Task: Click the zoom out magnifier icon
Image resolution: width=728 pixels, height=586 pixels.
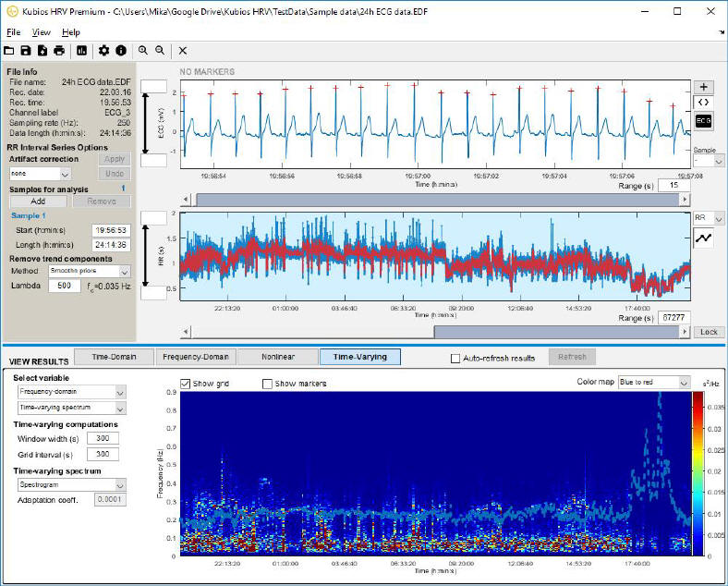Action: pos(161,51)
